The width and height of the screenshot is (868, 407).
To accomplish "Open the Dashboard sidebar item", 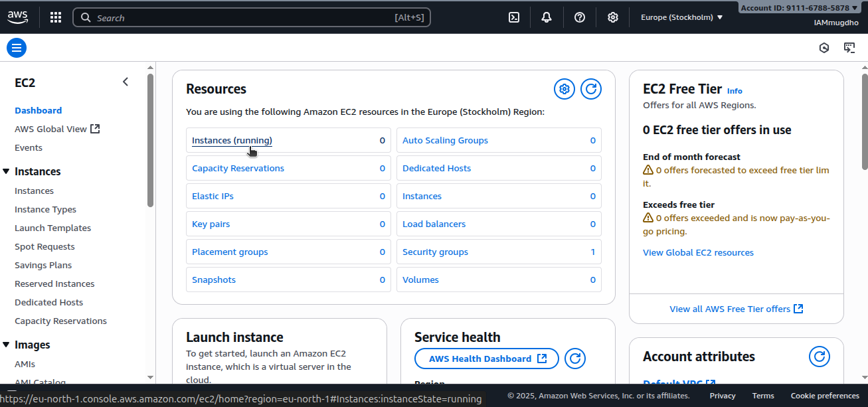I will [38, 110].
